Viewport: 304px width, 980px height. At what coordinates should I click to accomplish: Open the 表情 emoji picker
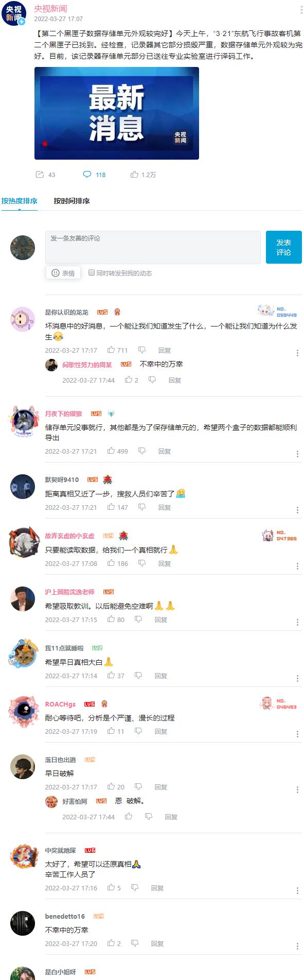(63, 273)
